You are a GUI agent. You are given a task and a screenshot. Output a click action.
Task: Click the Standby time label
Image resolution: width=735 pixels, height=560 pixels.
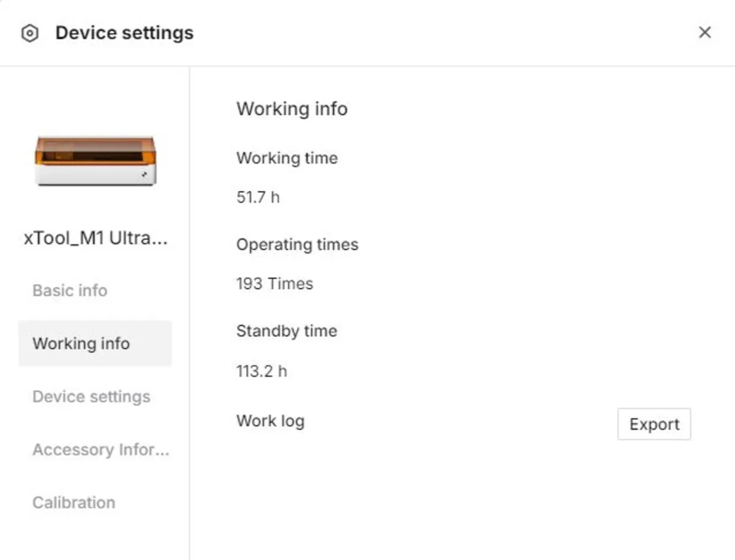pos(287,331)
